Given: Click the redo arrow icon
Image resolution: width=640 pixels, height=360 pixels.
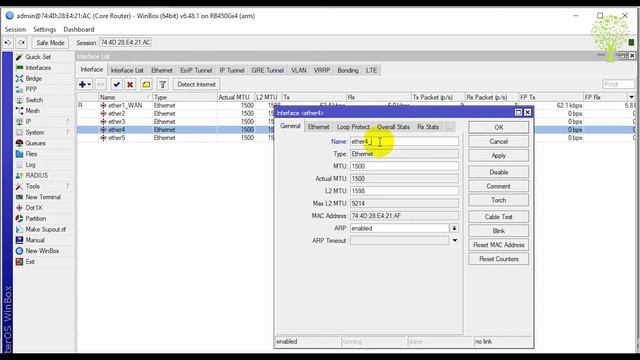Looking at the screenshot, I should (21, 42).
